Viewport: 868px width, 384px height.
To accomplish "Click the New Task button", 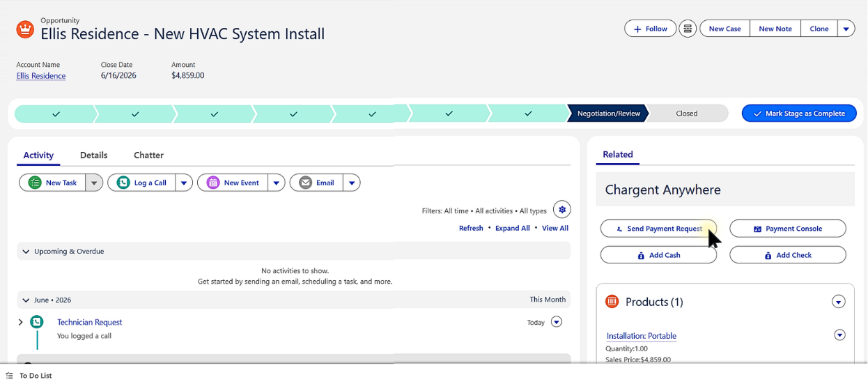I will [x=52, y=183].
